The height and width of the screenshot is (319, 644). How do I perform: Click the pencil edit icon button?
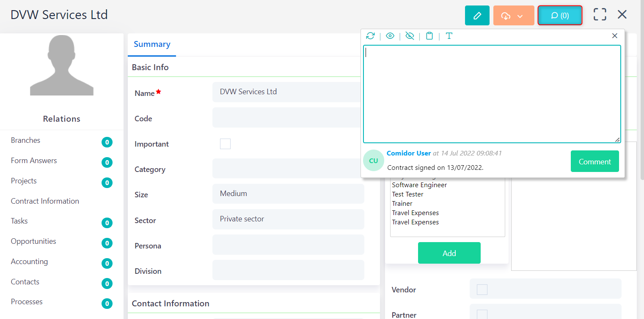coord(477,16)
